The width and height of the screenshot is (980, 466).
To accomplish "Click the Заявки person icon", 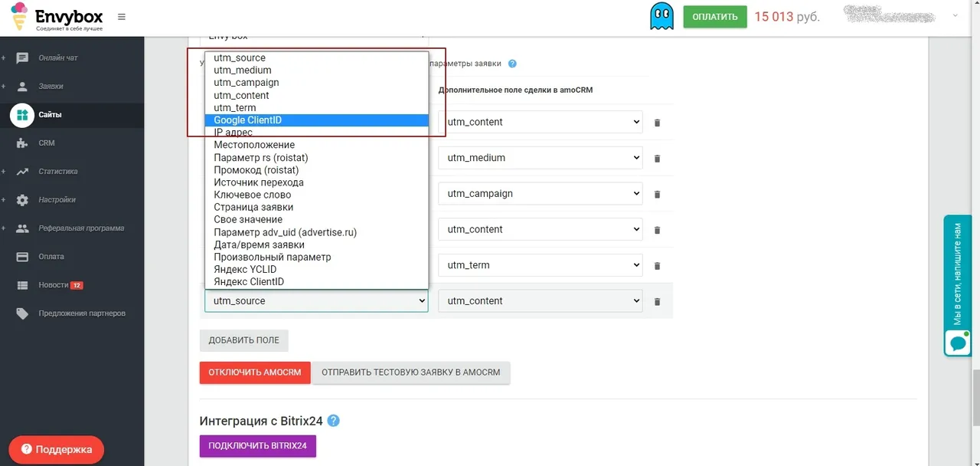I will [22, 87].
